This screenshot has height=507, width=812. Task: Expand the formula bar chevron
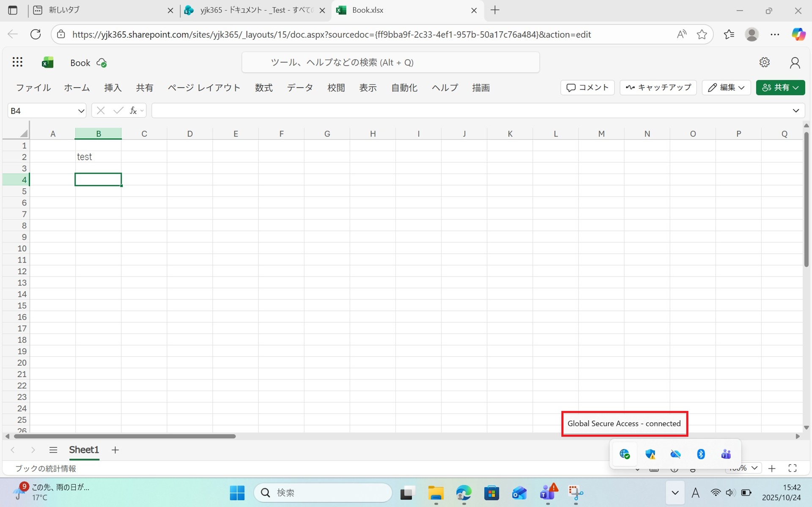coord(796,111)
